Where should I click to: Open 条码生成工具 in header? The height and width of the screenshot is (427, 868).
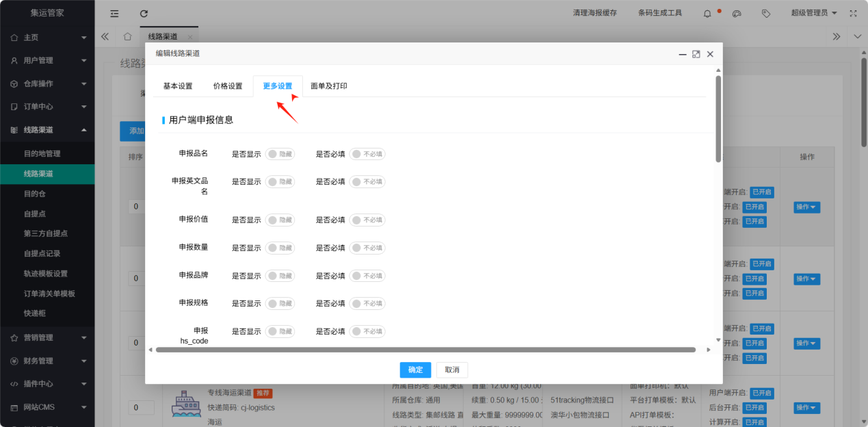click(x=660, y=13)
